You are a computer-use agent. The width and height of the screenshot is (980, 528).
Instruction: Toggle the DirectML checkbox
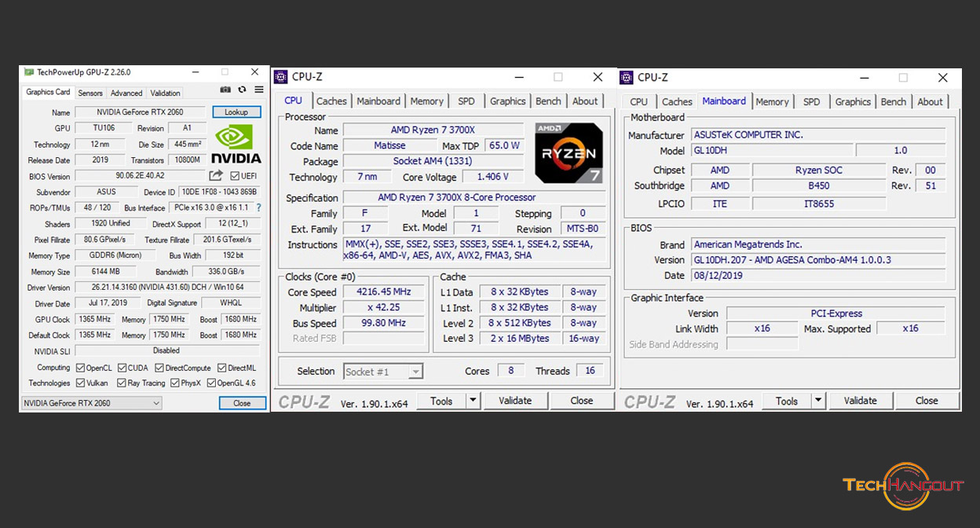click(222, 368)
